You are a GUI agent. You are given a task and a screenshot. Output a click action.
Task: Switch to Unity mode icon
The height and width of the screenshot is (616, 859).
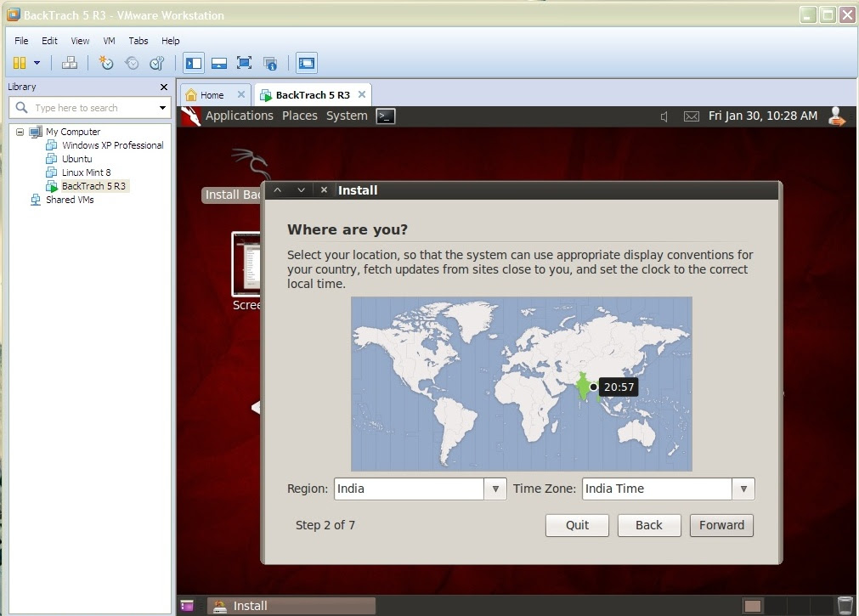[270, 63]
